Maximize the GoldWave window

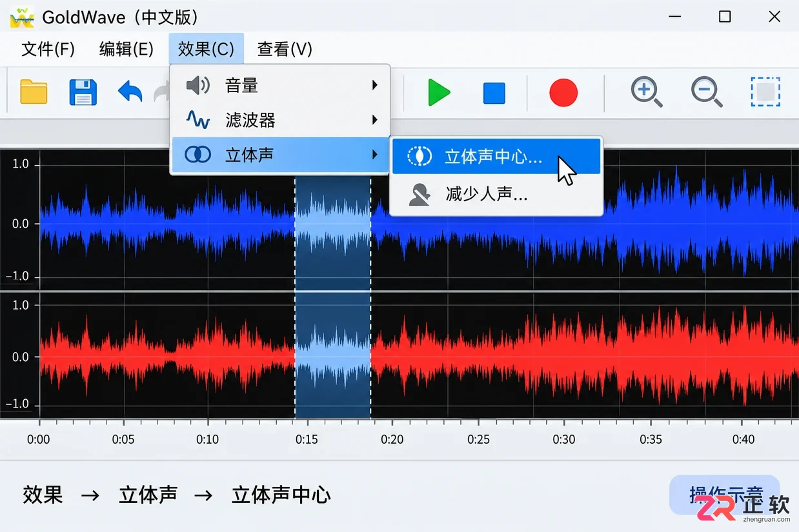point(725,17)
